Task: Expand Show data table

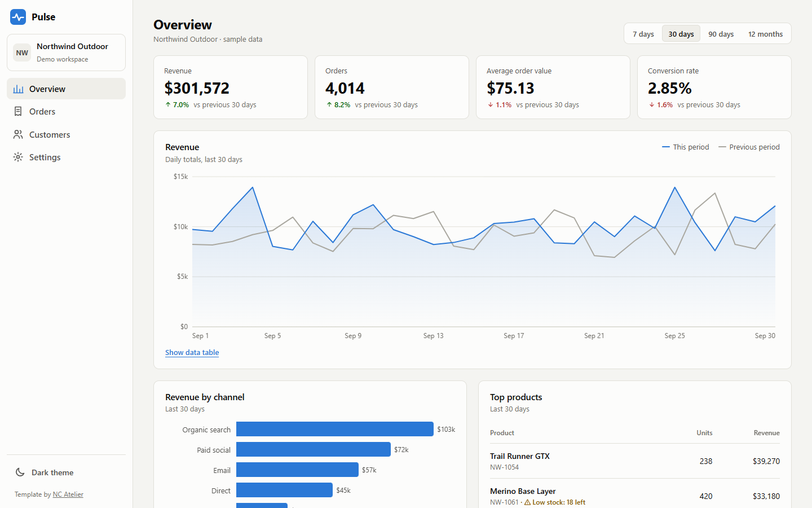Action: click(x=192, y=353)
